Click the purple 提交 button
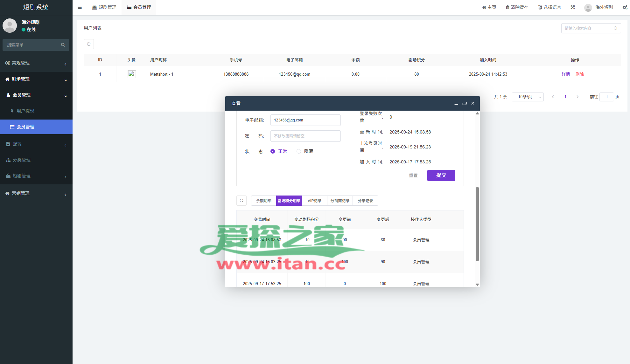Screen dimensions: 630x364 click(x=441, y=175)
